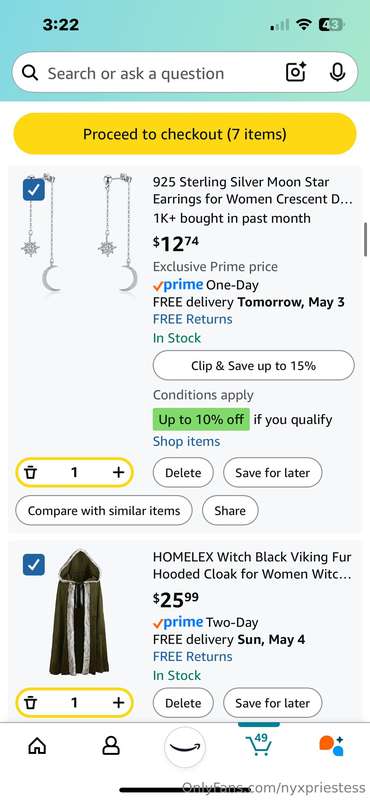The height and width of the screenshot is (800, 370).
Task: Tap trash icon for hooded cloak
Action: [31, 703]
